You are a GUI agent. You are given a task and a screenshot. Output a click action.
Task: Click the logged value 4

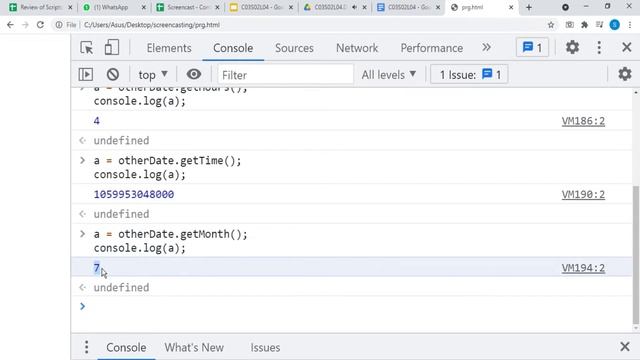[96, 121]
